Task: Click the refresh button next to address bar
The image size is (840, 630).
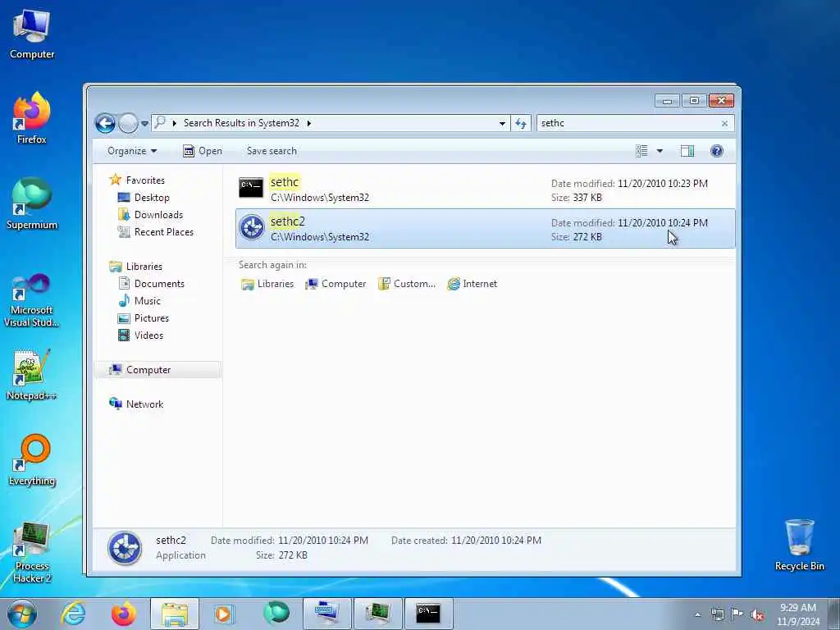Action: [521, 124]
